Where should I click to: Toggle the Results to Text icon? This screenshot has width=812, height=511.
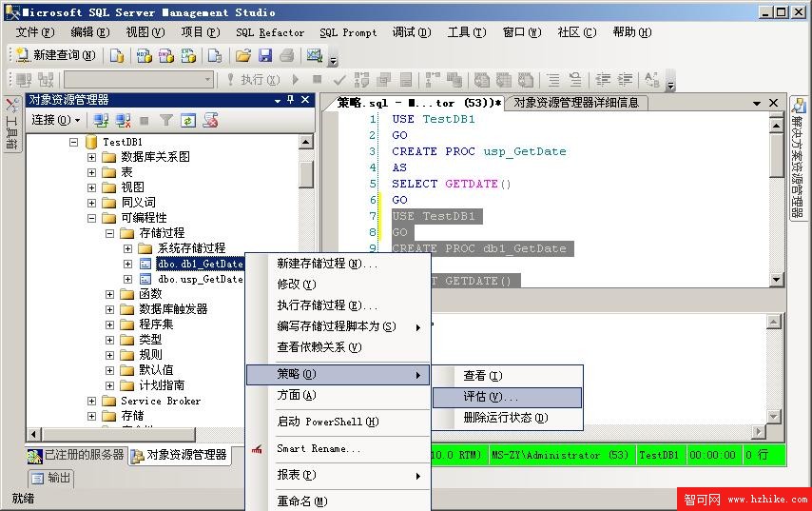coord(482,80)
